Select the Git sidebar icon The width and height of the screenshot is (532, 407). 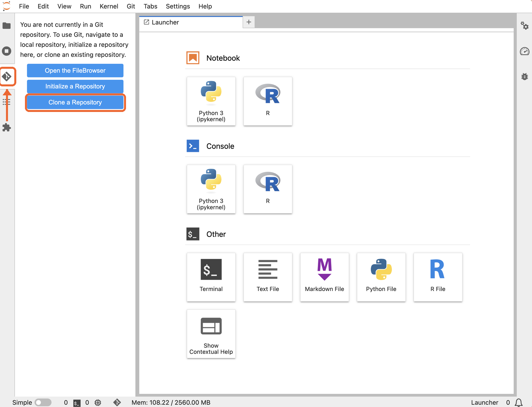(x=7, y=77)
